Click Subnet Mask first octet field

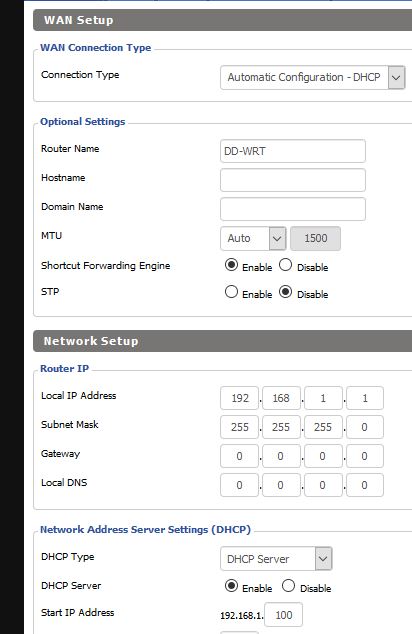click(239, 427)
